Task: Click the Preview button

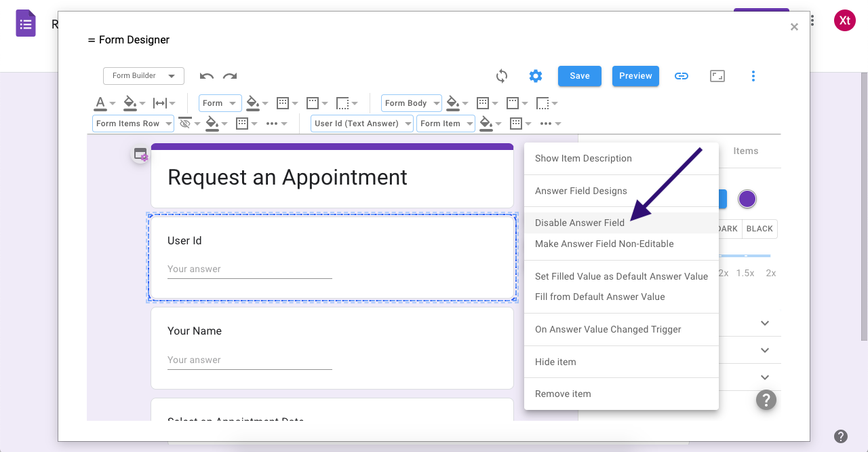Action: [x=635, y=76]
